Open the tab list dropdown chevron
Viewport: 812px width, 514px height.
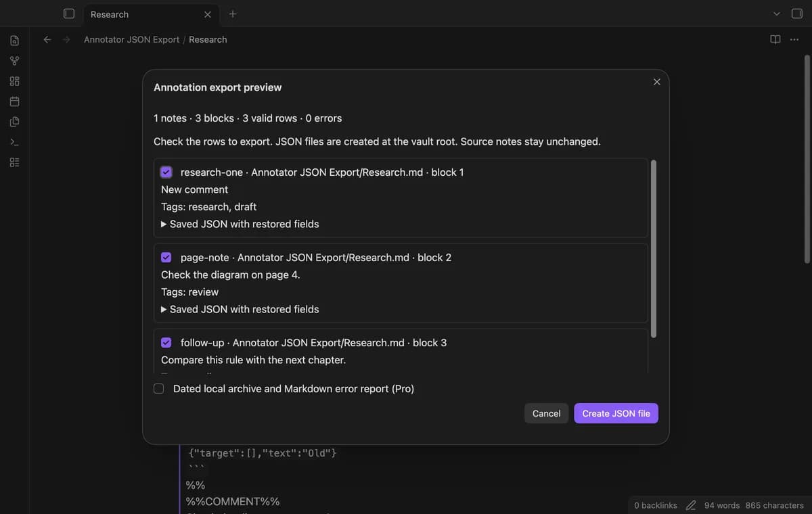pyautogui.click(x=777, y=14)
